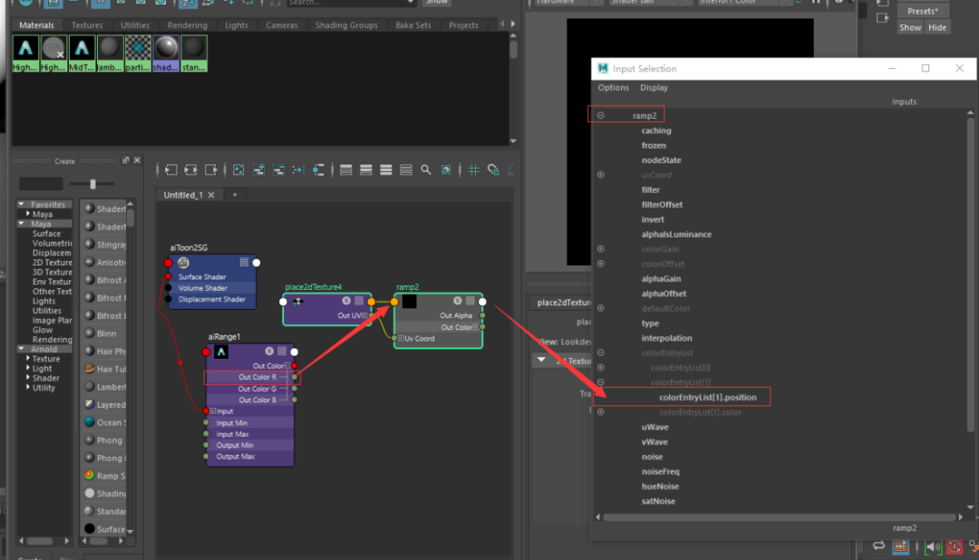The image size is (979, 560).
Task: Click the ramp2 Out Alpha port
Action: coord(482,315)
